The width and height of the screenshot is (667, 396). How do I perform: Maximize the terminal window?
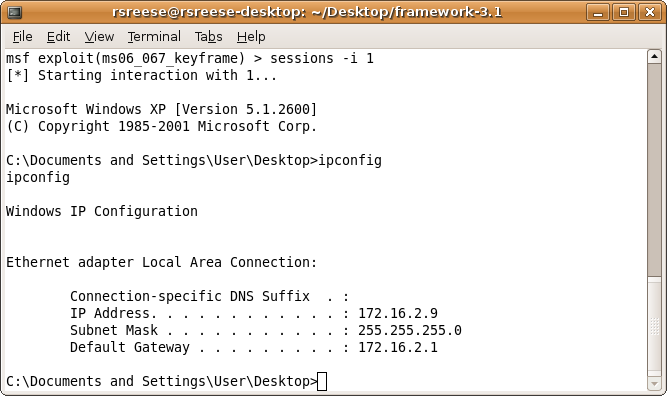[x=624, y=12]
